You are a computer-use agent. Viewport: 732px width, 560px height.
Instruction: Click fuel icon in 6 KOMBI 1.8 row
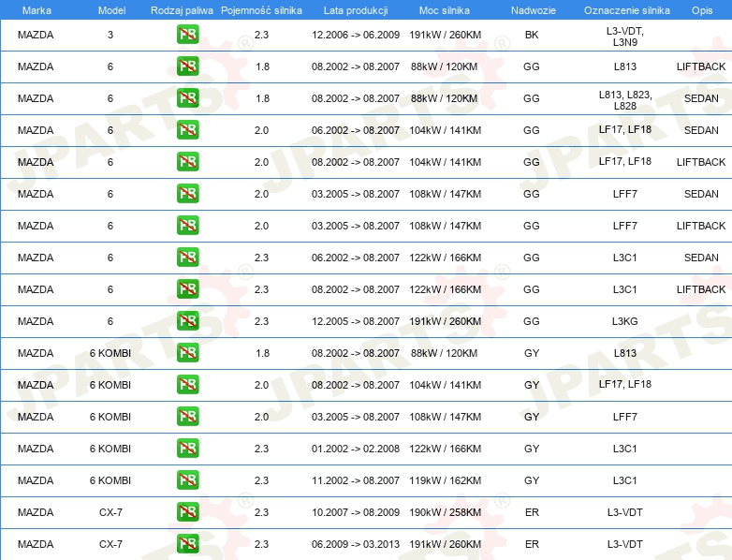pyautogui.click(x=187, y=353)
